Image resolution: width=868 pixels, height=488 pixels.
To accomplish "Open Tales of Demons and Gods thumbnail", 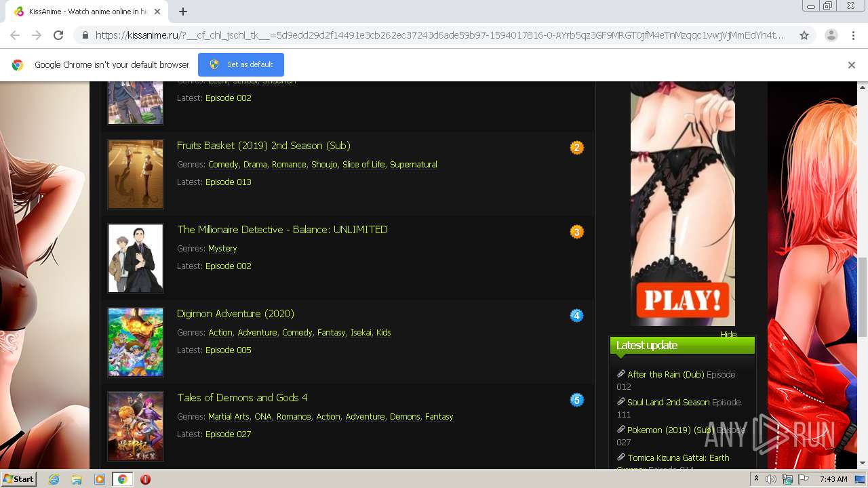I will (136, 426).
